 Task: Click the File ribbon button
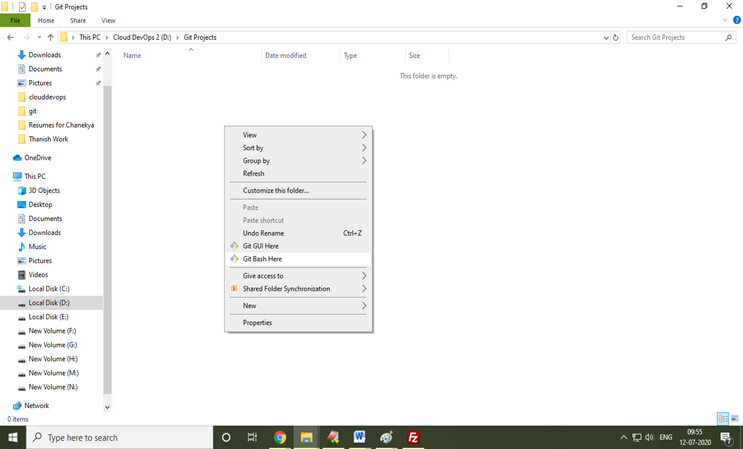point(15,20)
